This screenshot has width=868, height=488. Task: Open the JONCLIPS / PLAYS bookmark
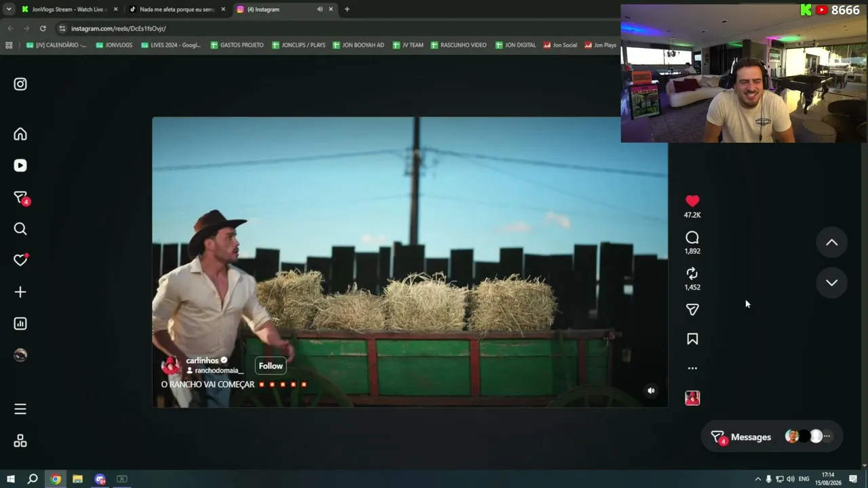(x=298, y=45)
